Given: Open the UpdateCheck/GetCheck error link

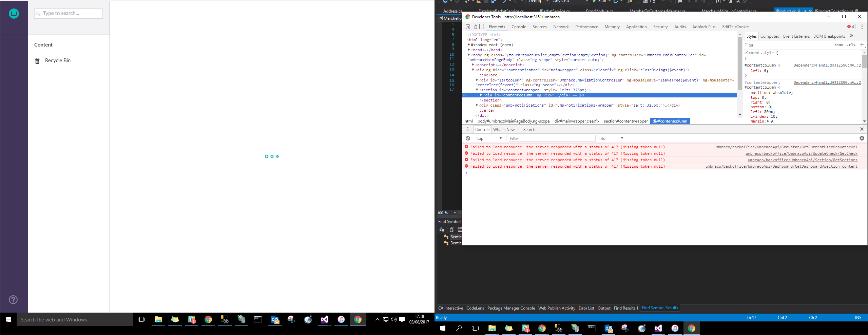Looking at the screenshot, I should 801,153.
